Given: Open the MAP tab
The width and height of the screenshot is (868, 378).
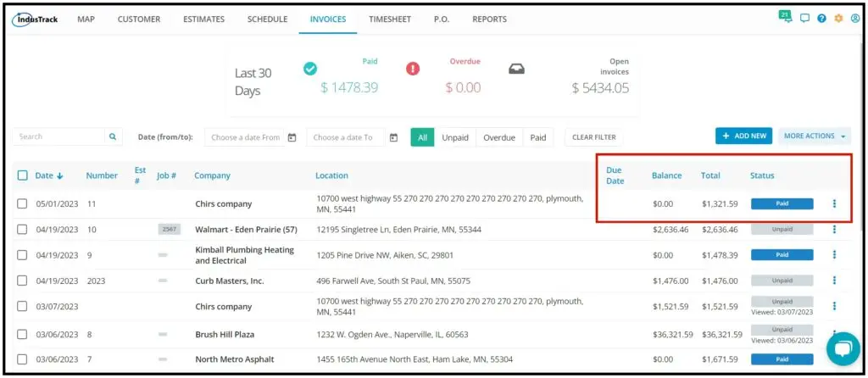Looking at the screenshot, I should pyautogui.click(x=86, y=19).
